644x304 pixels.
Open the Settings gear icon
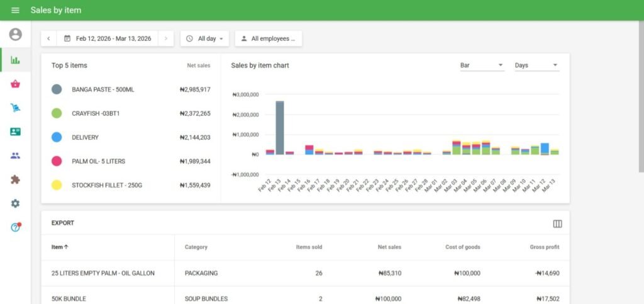click(15, 203)
